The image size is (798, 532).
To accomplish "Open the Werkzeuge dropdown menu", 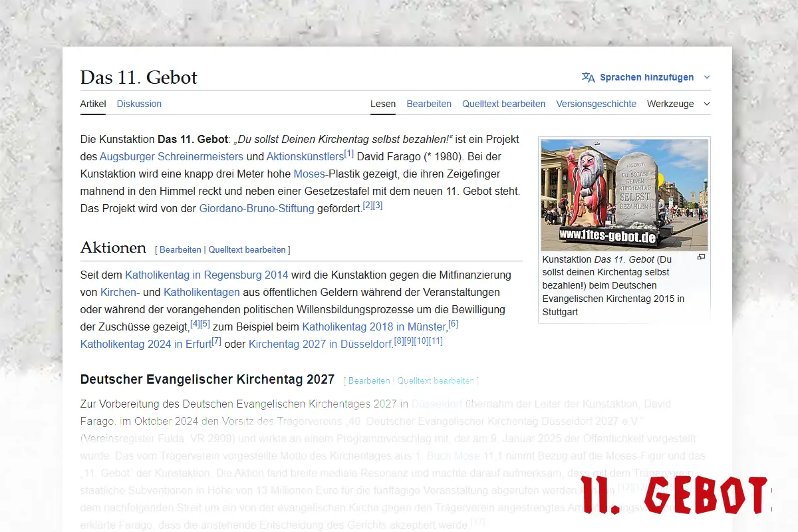I will click(678, 104).
